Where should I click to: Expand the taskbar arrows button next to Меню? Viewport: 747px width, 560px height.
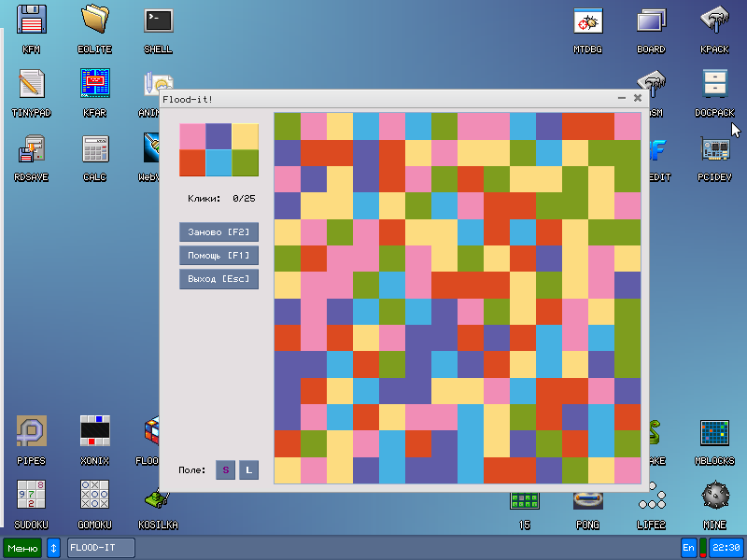click(x=53, y=548)
